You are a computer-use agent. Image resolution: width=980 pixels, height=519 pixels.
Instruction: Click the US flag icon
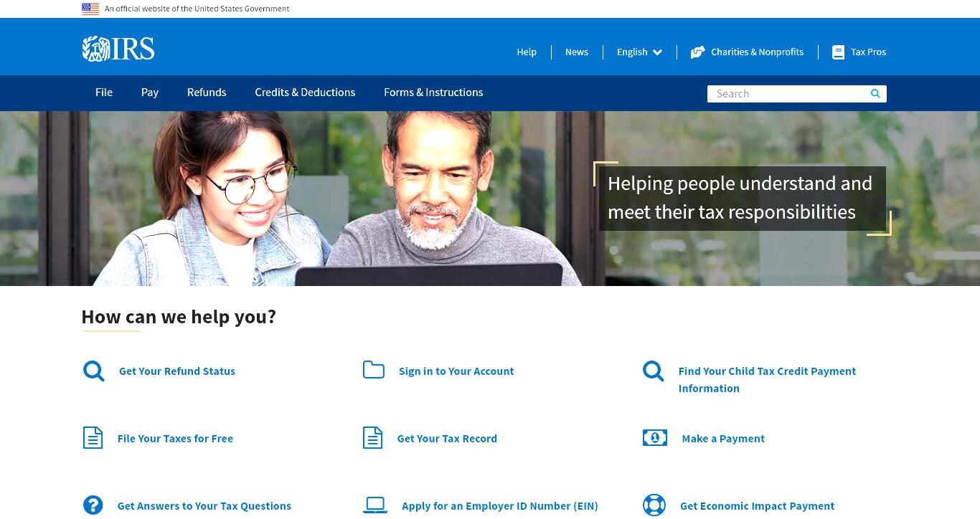(x=90, y=9)
